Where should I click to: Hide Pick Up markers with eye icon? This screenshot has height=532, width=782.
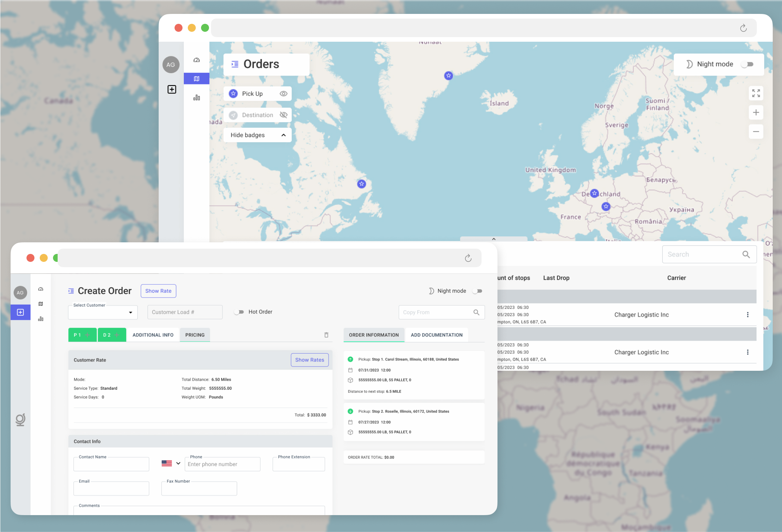click(283, 93)
